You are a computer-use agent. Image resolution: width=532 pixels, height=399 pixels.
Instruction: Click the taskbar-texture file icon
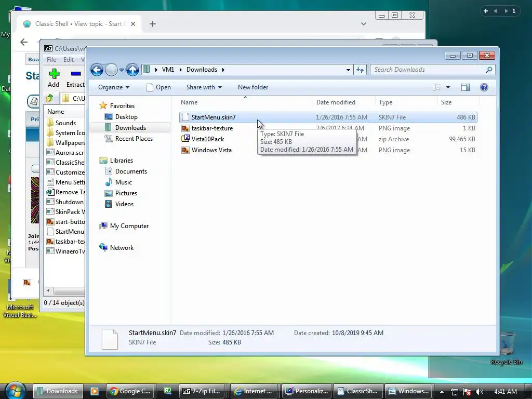pyautogui.click(x=185, y=128)
